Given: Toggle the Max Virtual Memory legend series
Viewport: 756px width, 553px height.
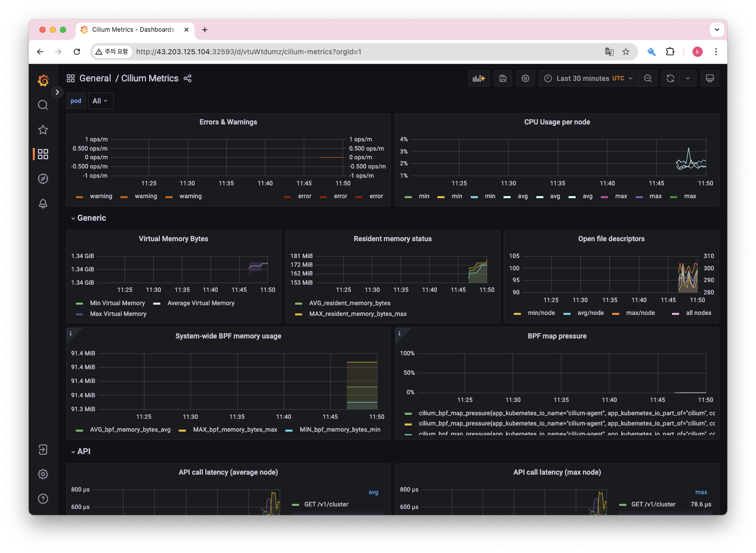Looking at the screenshot, I should click(118, 314).
